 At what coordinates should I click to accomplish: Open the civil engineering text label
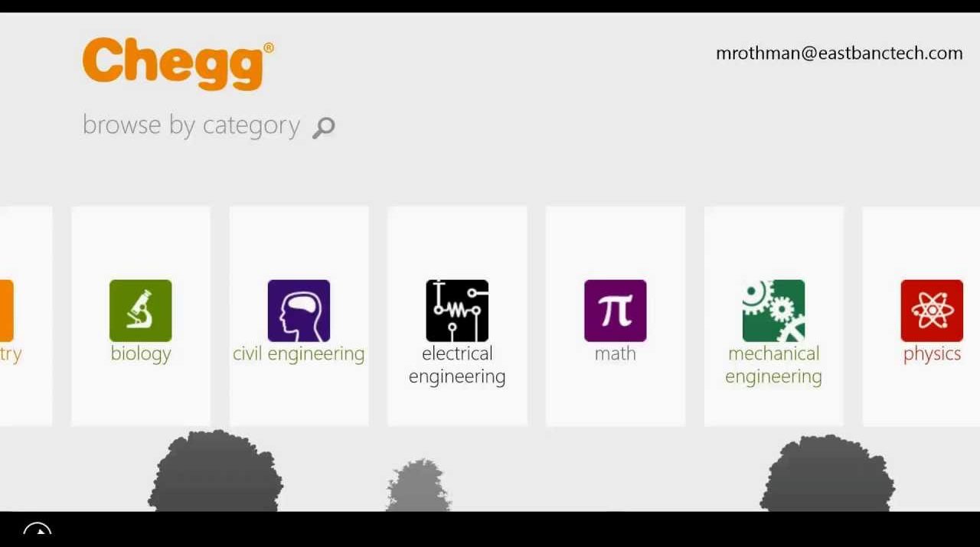pyautogui.click(x=299, y=354)
